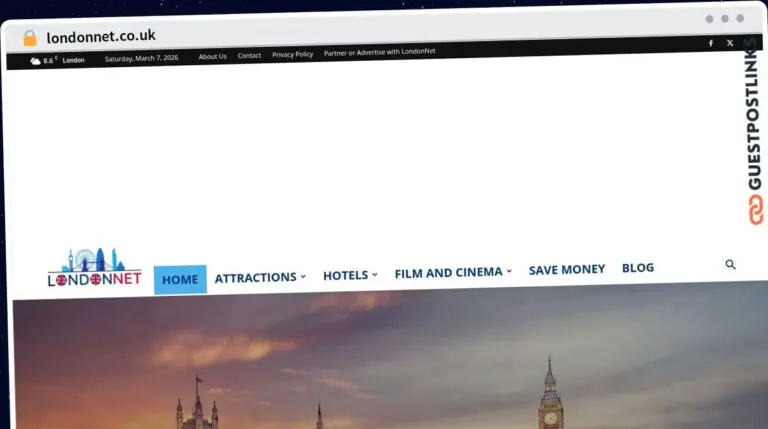Expand the Film and Cinema dropdown

coord(453,272)
